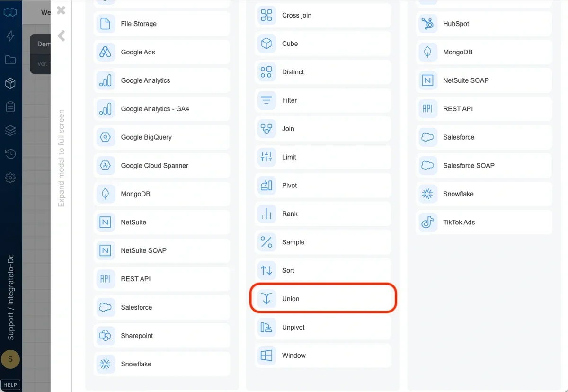
Task: Choose MongoDB in the destinations column
Action: pos(484,52)
